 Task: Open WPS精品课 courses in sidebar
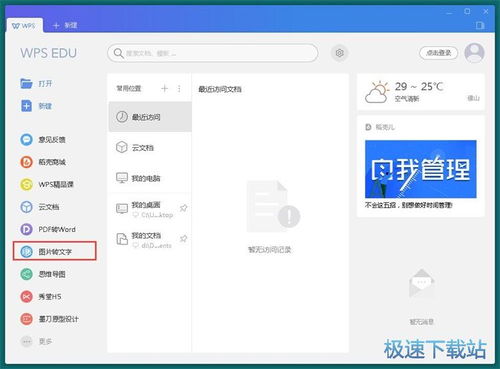tap(47, 184)
